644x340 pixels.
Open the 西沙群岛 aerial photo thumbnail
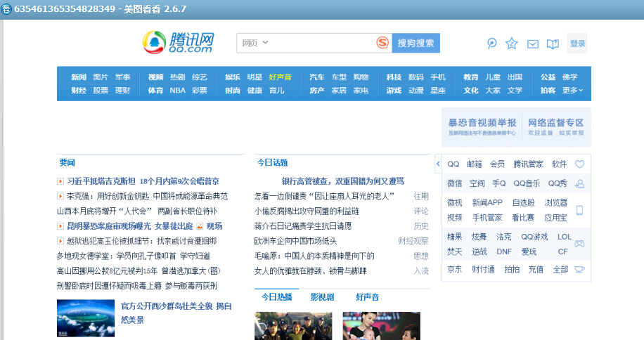pos(86,318)
